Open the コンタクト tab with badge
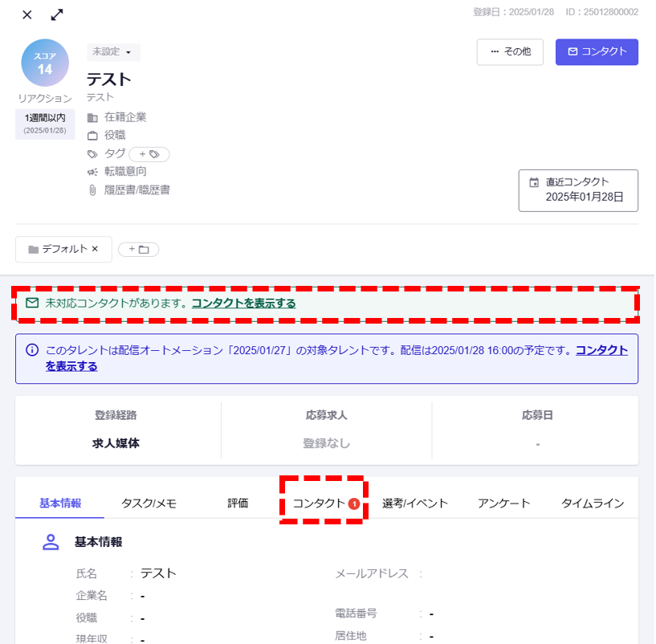 [x=324, y=503]
